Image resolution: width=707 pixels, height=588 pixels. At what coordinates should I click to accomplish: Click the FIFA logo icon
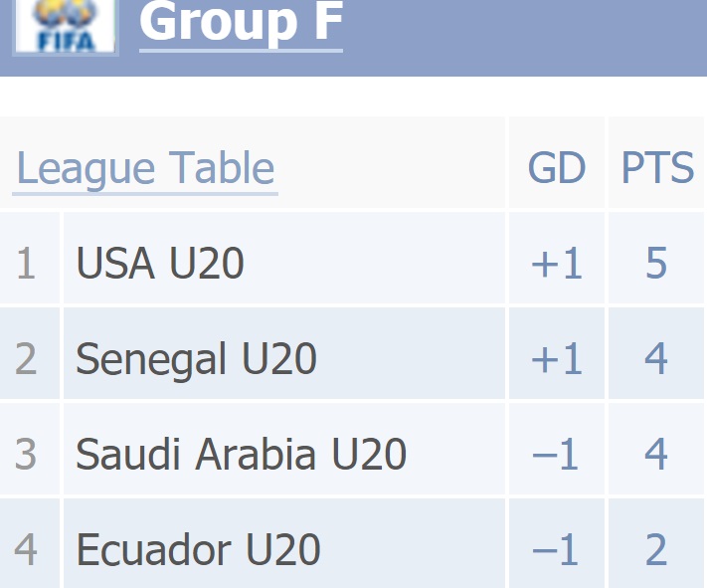(x=66, y=26)
